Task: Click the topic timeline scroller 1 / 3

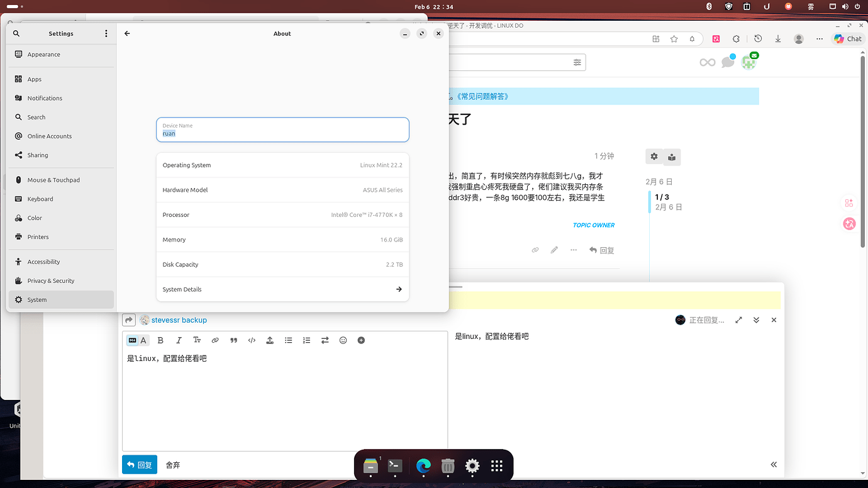Action: (x=662, y=197)
